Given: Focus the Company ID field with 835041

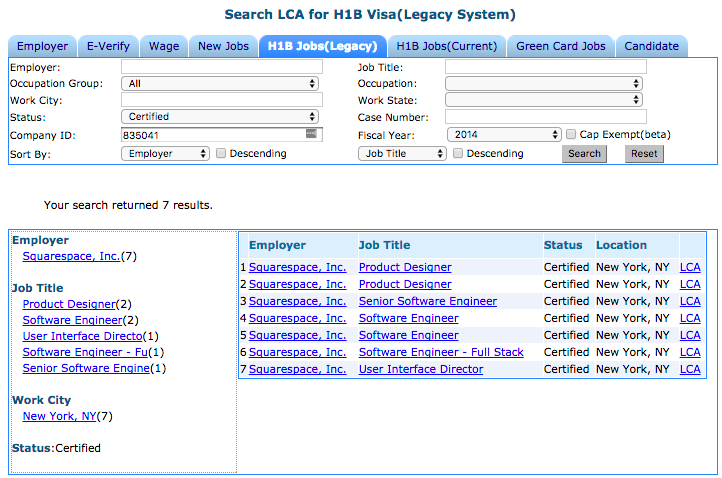Looking at the screenshot, I should click(x=222, y=134).
